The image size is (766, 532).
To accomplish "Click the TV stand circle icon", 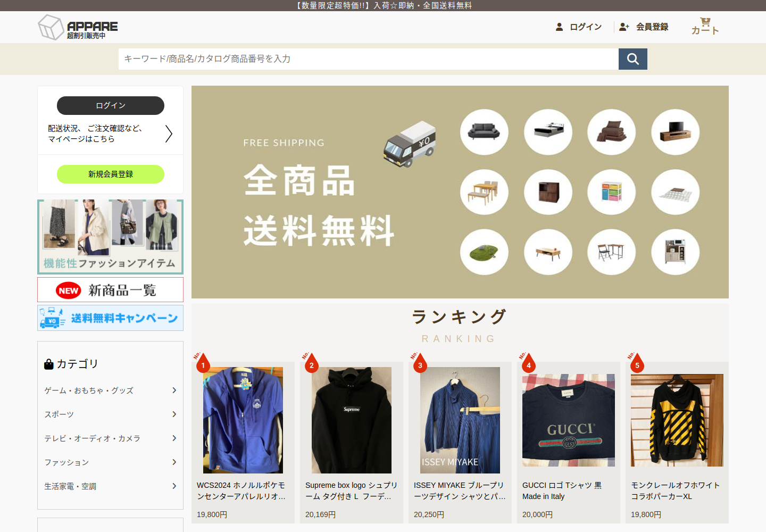I will coord(676,132).
